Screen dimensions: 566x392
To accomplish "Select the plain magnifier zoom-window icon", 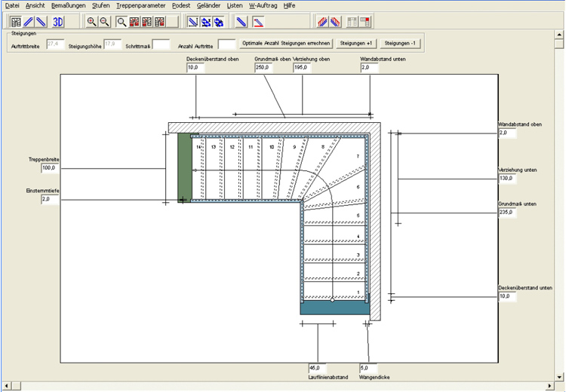I will click(x=122, y=21).
